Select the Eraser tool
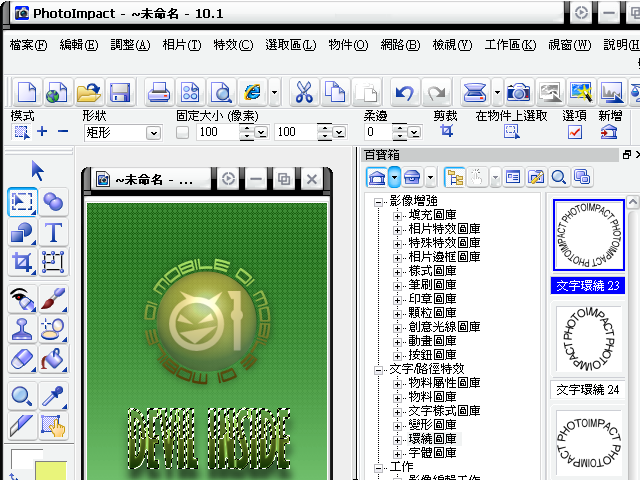This screenshot has height=480, width=640. 22,359
